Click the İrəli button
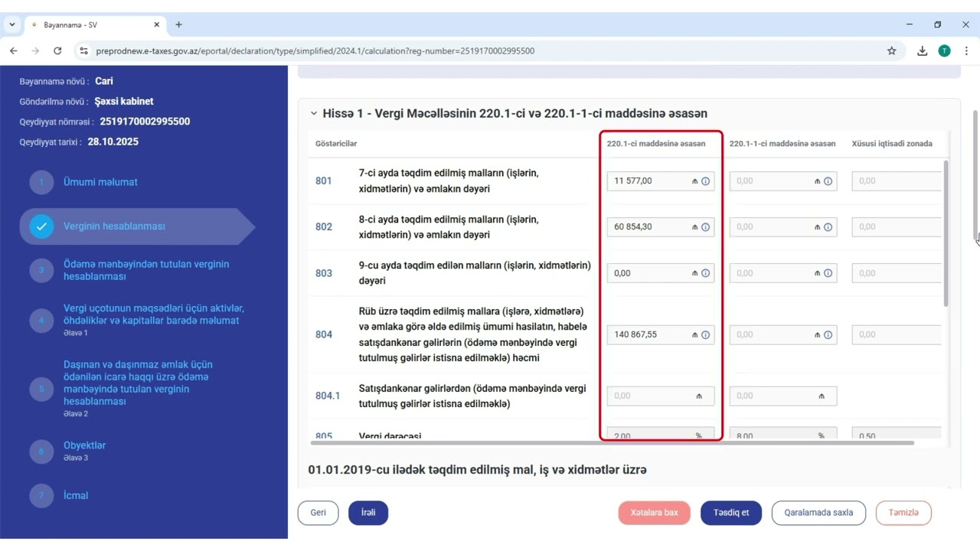The image size is (980, 551). click(x=368, y=513)
